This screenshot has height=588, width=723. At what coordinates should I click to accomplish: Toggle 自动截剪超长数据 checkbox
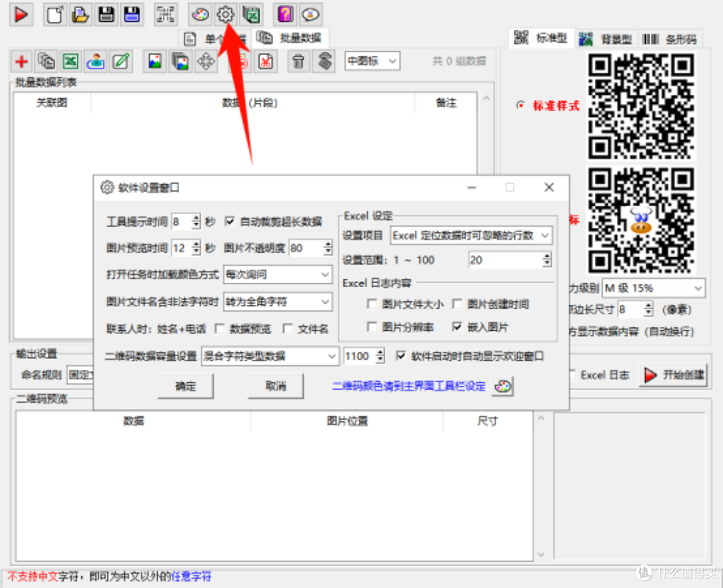(x=230, y=221)
